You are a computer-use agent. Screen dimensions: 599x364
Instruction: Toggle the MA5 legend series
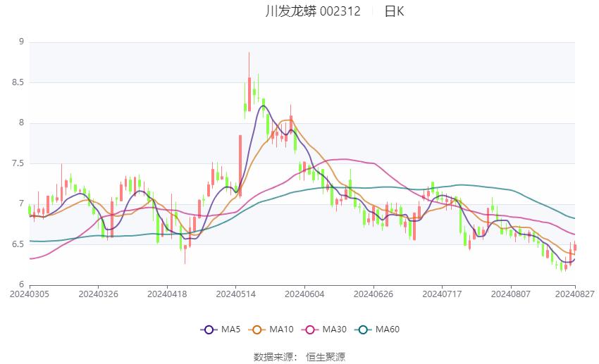[x=221, y=330]
